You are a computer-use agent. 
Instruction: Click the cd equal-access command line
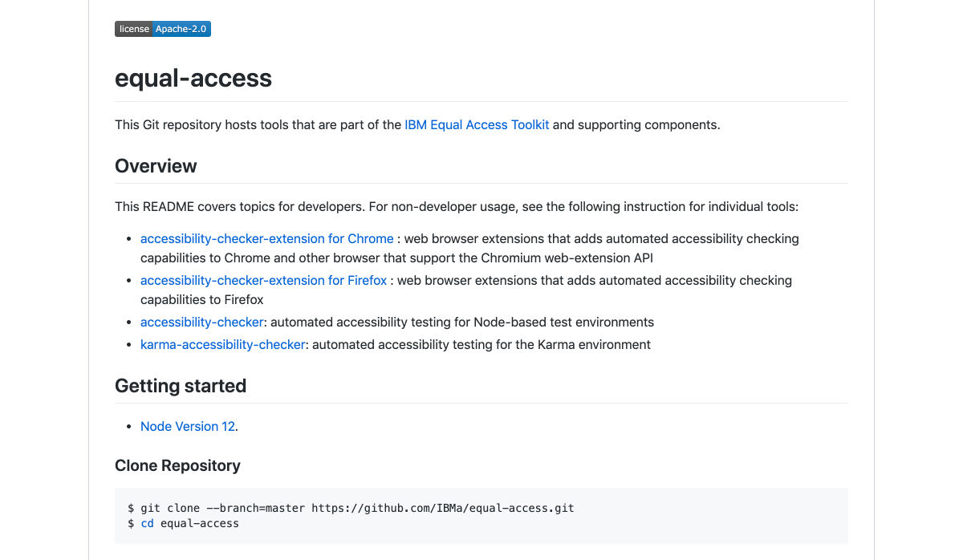pos(183,523)
